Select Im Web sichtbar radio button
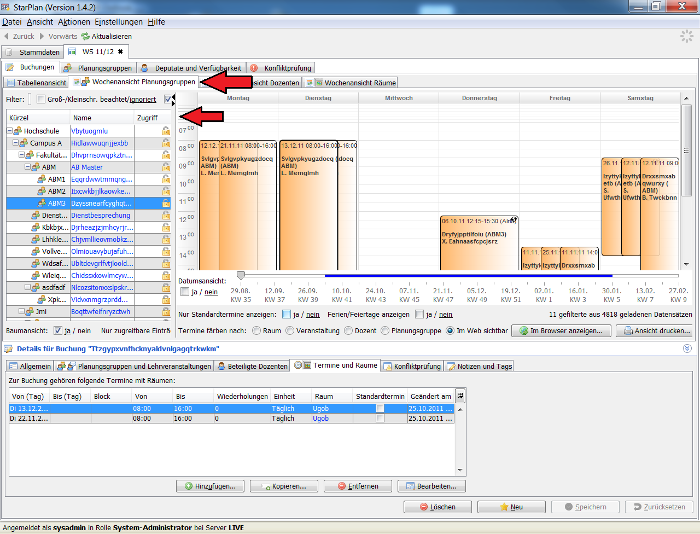 [450, 330]
